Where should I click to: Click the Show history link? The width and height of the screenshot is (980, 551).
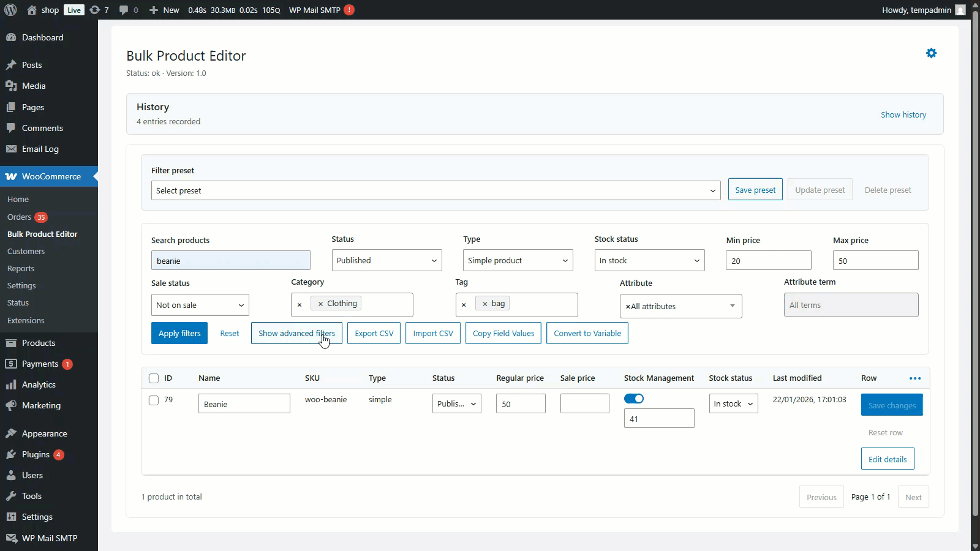click(903, 114)
